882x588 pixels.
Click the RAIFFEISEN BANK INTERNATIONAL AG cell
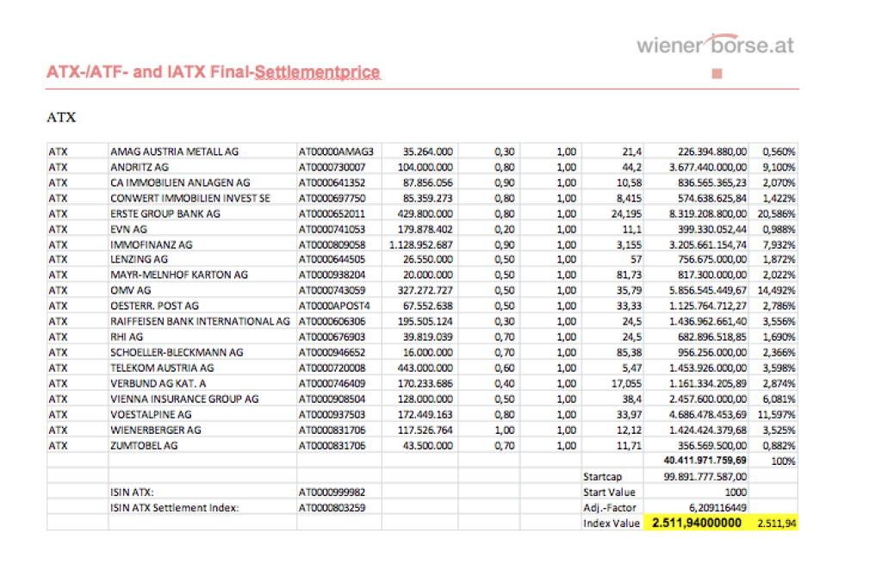[x=201, y=321]
